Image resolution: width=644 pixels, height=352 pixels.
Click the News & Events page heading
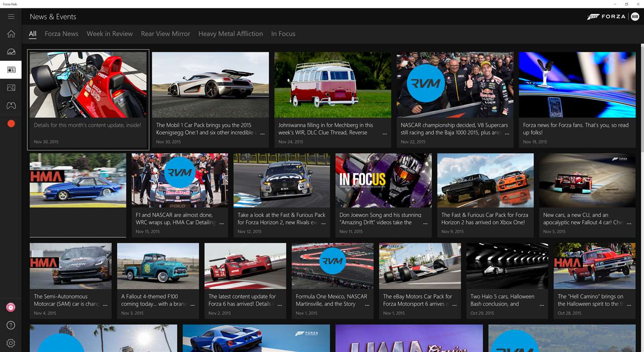pos(53,17)
